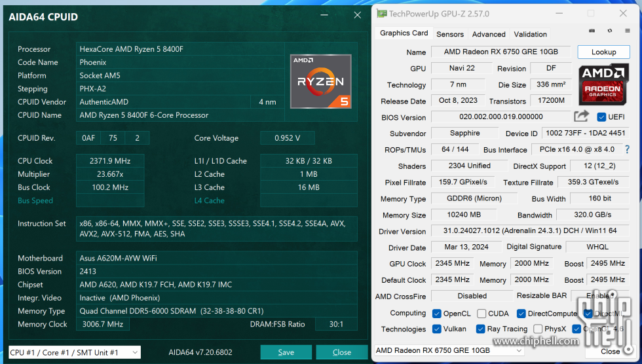Toggle the OpenCL checkbox
Viewport: 642px width, 364px height.
click(x=436, y=314)
